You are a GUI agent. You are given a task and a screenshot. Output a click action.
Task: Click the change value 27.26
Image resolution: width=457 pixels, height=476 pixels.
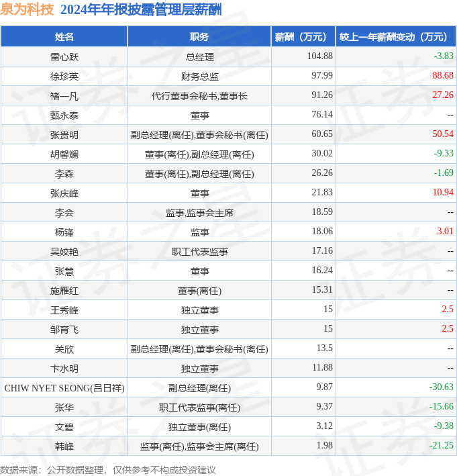coord(443,95)
